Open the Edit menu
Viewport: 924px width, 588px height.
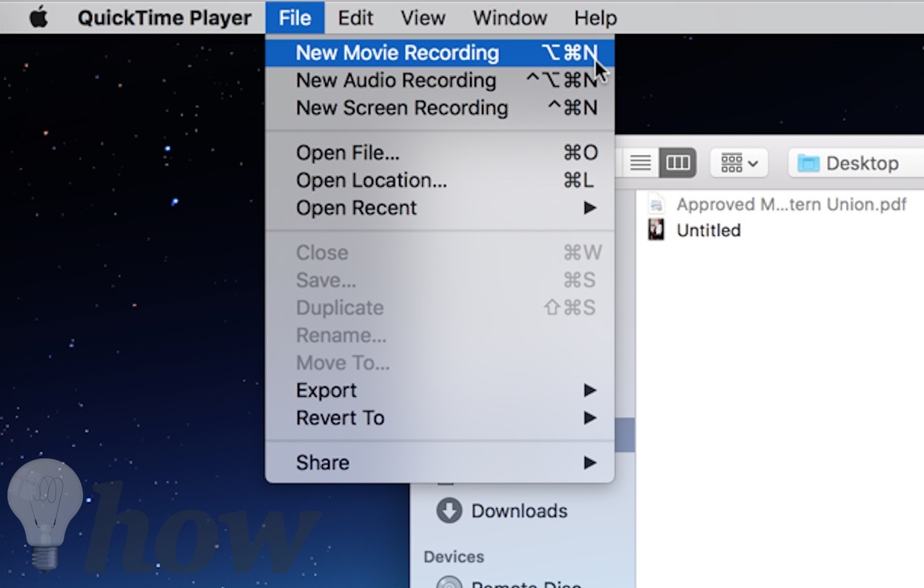(355, 17)
